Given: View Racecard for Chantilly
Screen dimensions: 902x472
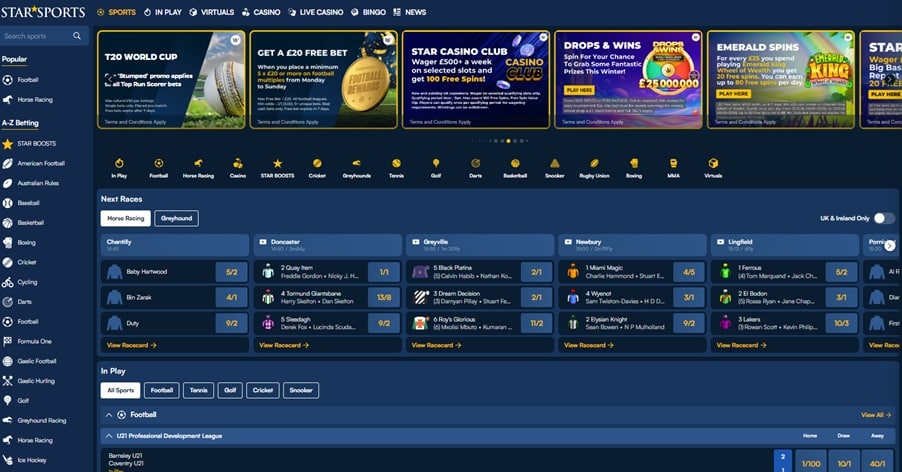Looking at the screenshot, I should (132, 346).
